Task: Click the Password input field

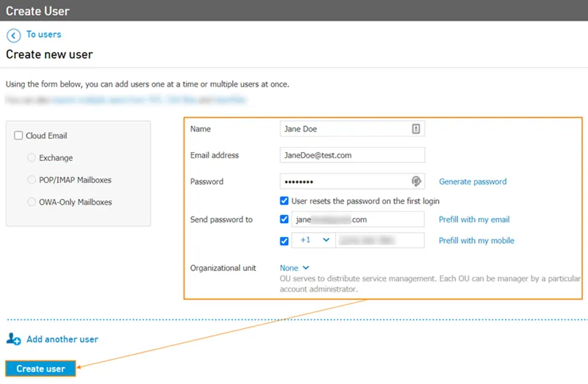Action: point(352,181)
